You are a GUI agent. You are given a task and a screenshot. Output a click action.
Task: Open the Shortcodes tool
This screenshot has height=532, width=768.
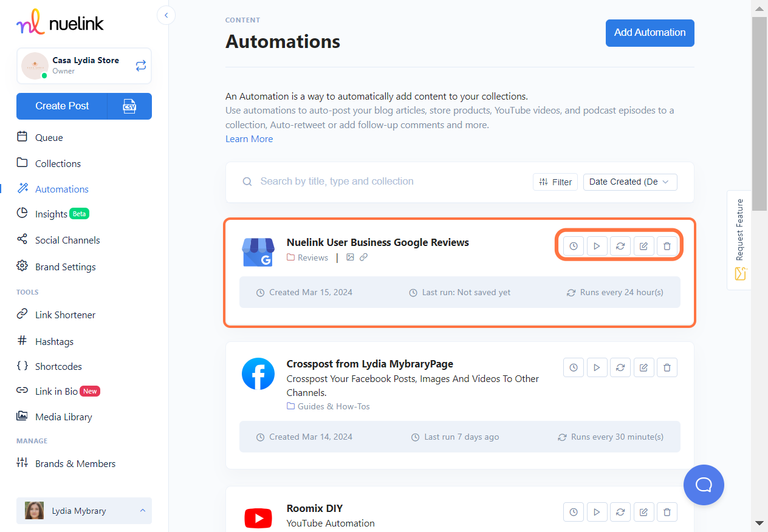pos(58,366)
